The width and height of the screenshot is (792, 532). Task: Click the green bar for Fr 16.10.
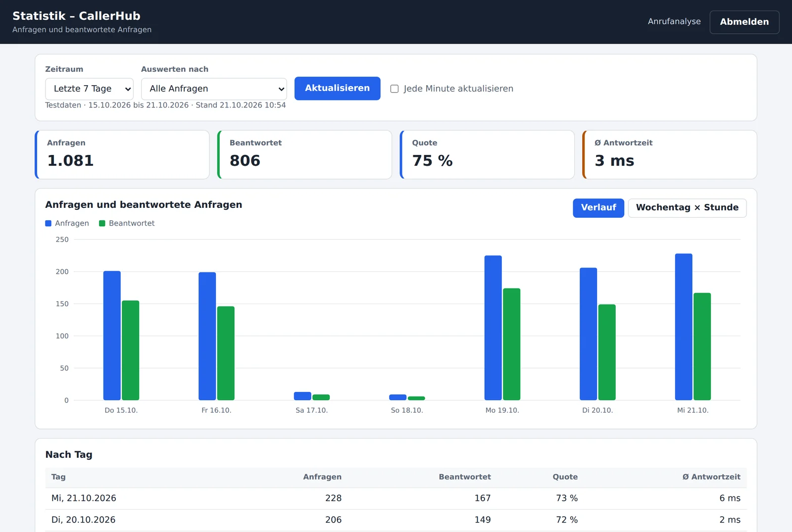(226, 353)
